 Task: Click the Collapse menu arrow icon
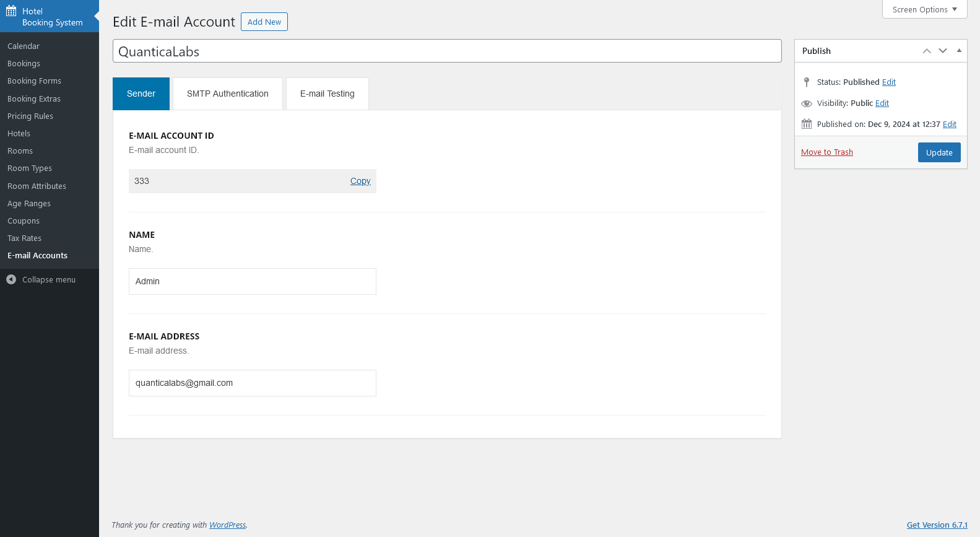pos(11,280)
